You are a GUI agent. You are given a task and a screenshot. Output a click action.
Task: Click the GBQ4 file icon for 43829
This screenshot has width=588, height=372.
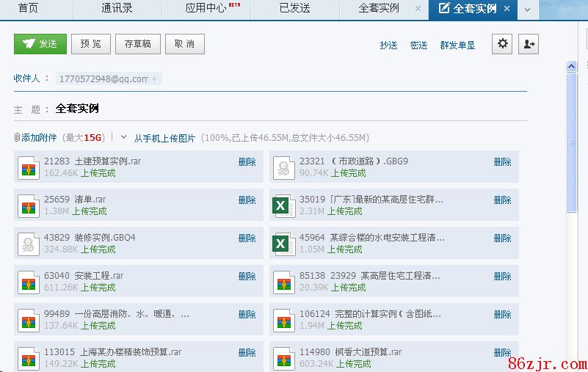coord(29,244)
